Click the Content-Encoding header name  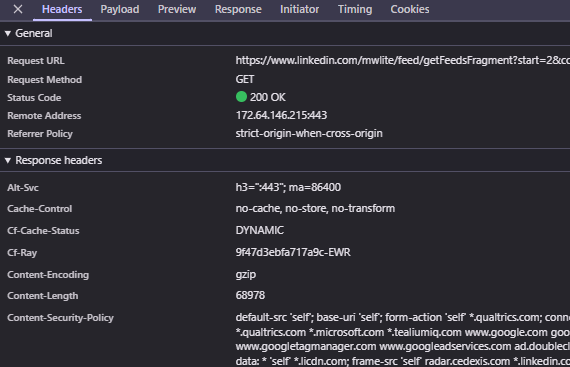click(x=48, y=275)
